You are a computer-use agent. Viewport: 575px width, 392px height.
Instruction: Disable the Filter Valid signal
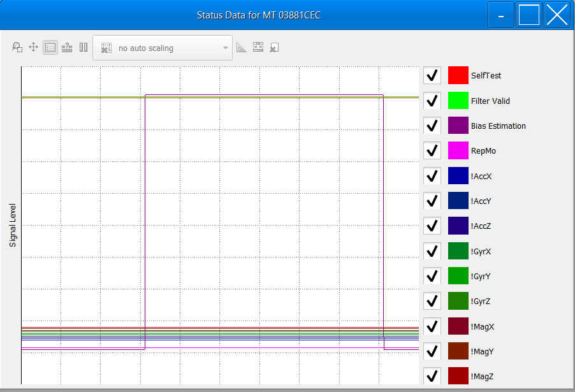click(x=432, y=100)
